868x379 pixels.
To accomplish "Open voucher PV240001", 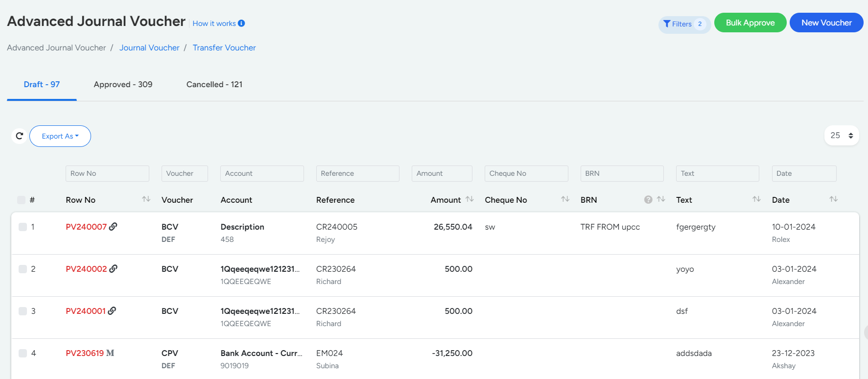I will [x=86, y=311].
